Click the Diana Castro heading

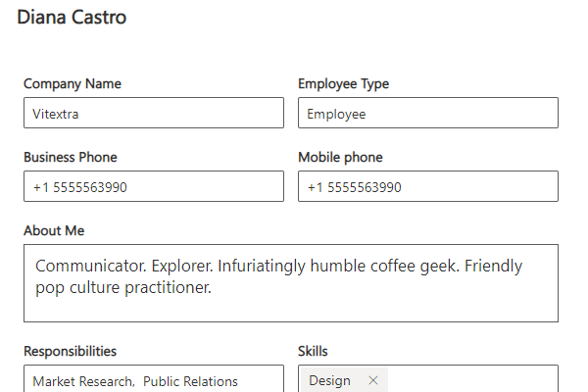click(x=72, y=18)
